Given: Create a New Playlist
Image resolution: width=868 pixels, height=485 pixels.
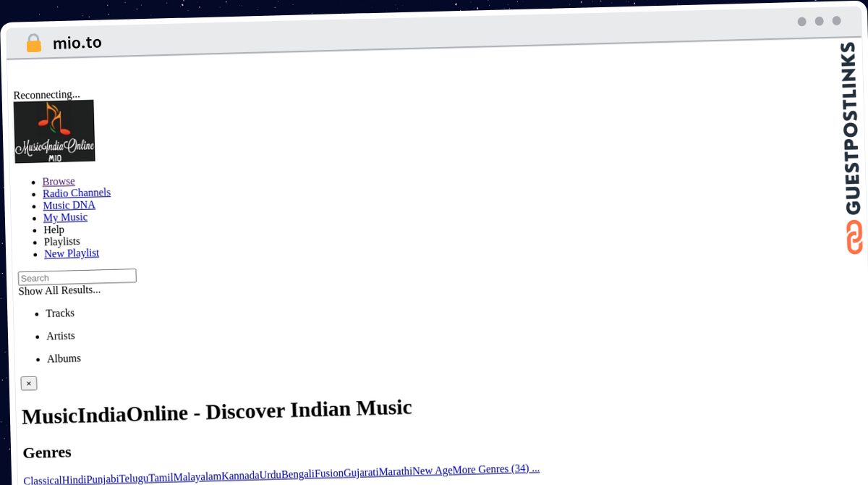Looking at the screenshot, I should [72, 253].
